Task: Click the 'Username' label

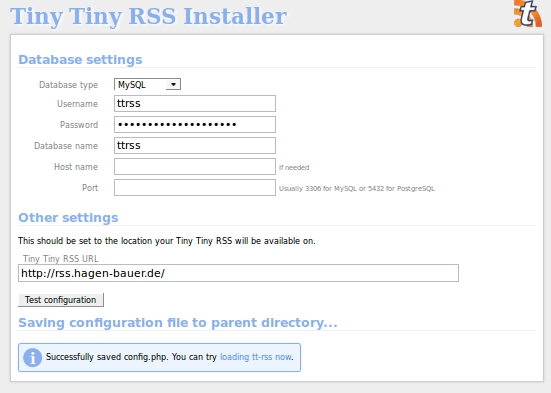Action: coord(78,104)
